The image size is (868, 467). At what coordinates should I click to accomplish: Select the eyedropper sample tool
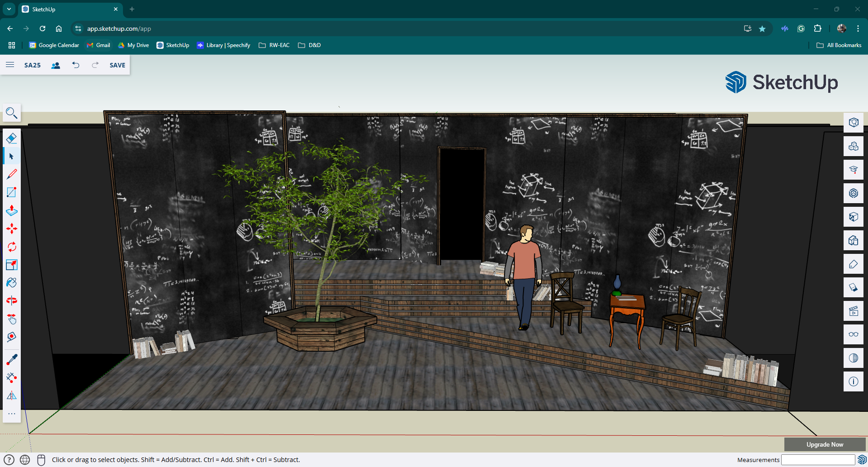coord(12,360)
